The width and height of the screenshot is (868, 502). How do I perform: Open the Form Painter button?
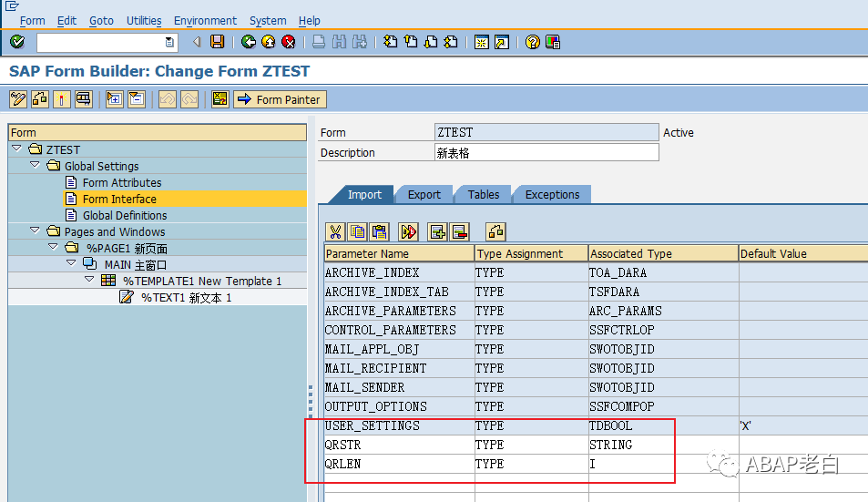[281, 99]
